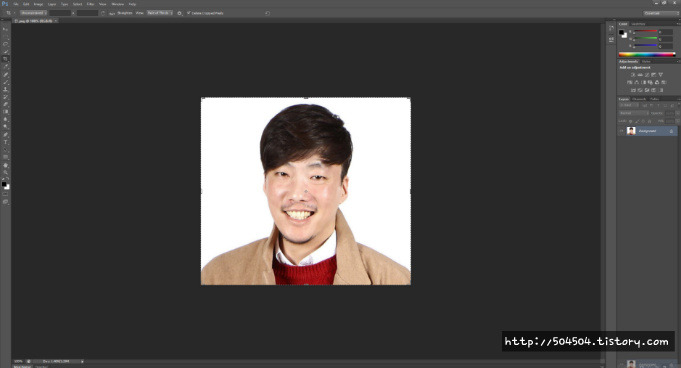Select the Background layer thumbnail
The image size is (681, 368).
(631, 131)
